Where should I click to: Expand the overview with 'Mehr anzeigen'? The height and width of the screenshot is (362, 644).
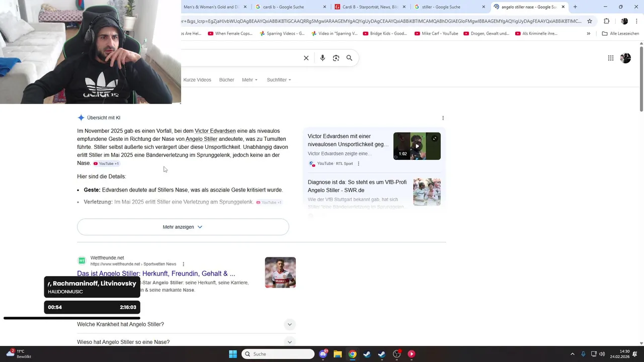183,227
